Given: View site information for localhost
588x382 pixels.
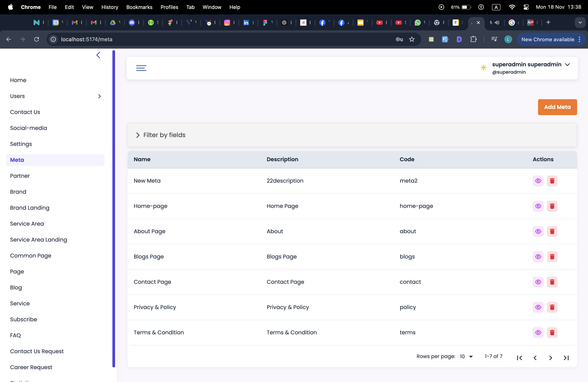Looking at the screenshot, I should pos(53,39).
